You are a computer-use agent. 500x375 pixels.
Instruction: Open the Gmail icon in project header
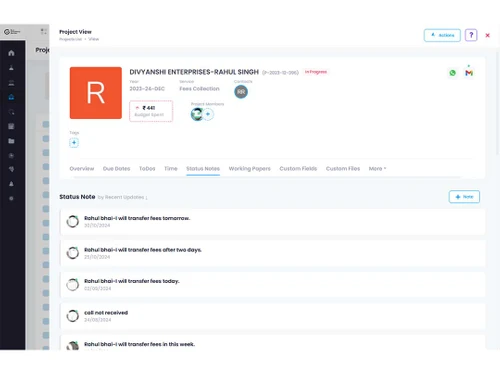tap(469, 73)
